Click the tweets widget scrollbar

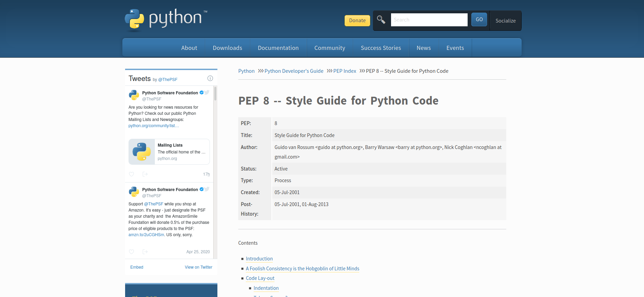[215, 94]
